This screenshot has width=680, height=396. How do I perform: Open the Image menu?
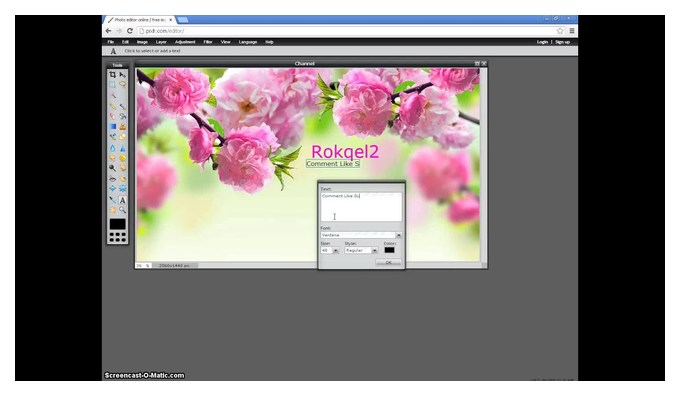click(142, 42)
